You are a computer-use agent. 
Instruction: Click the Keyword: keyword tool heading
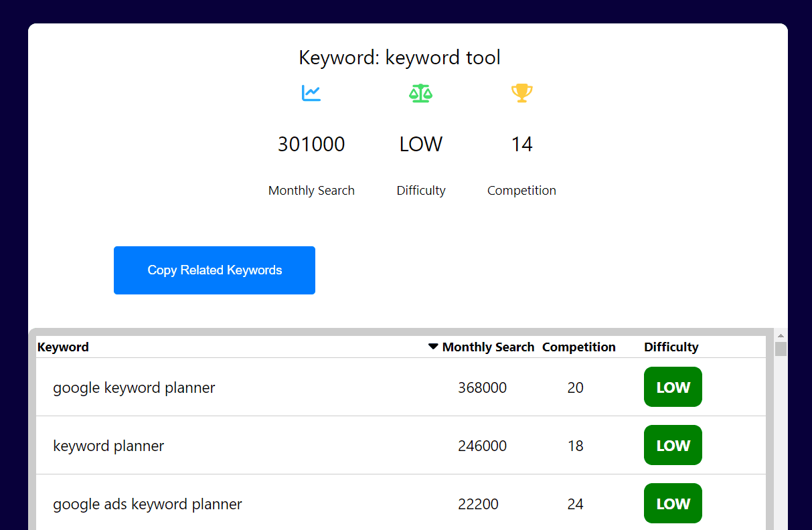coord(400,58)
